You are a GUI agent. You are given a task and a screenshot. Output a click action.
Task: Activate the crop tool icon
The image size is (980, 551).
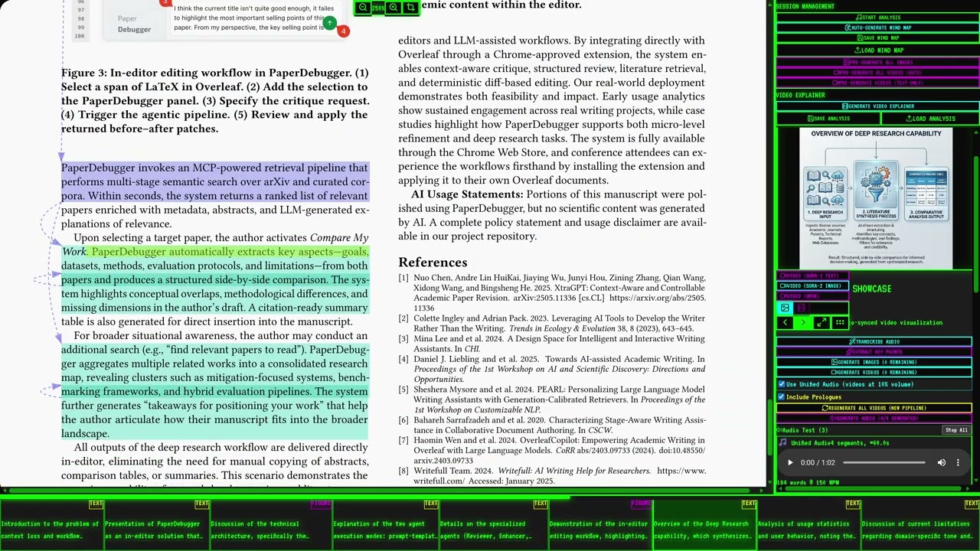coord(410,8)
